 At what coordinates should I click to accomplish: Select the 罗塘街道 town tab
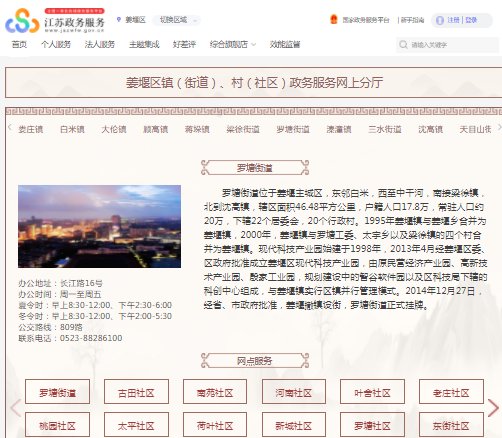(x=293, y=129)
